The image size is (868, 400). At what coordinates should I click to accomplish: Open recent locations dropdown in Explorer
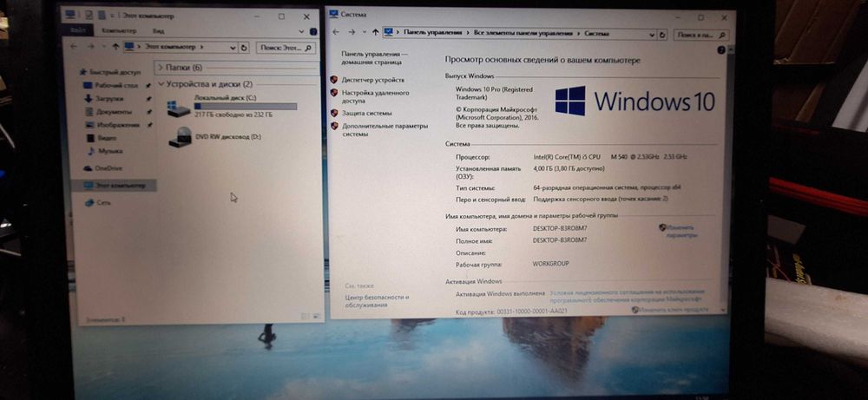[104, 48]
